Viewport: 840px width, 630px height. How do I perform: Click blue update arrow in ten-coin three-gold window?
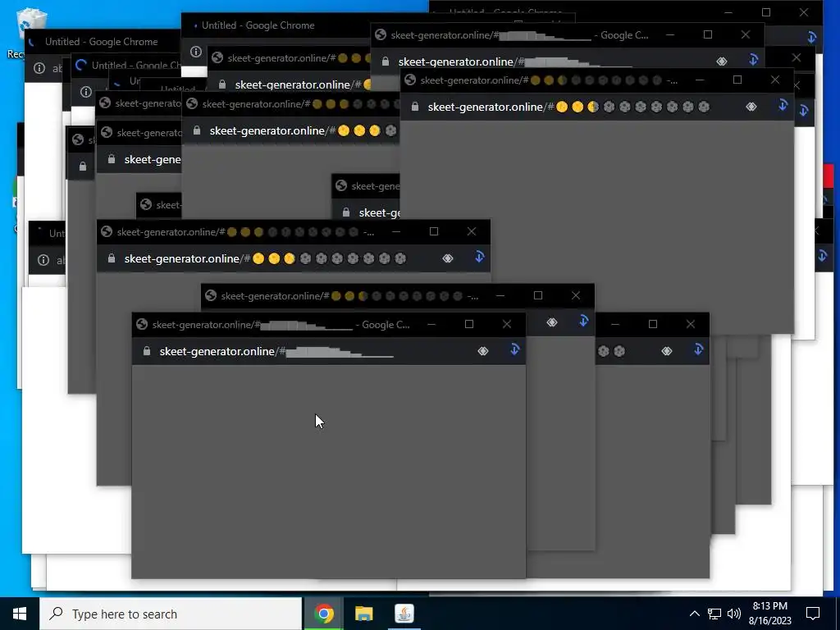479,257
